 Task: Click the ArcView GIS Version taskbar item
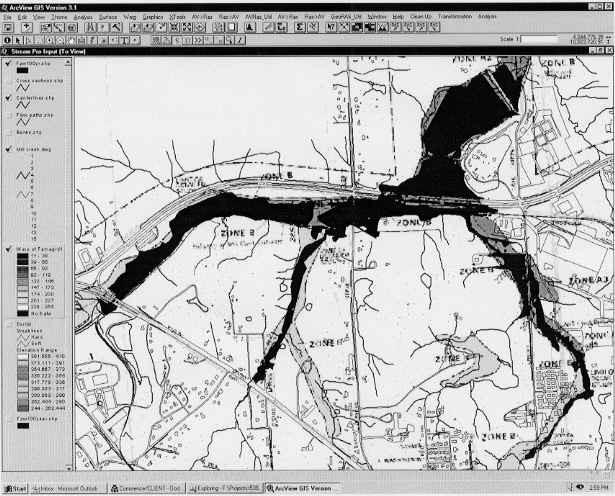coord(297,488)
